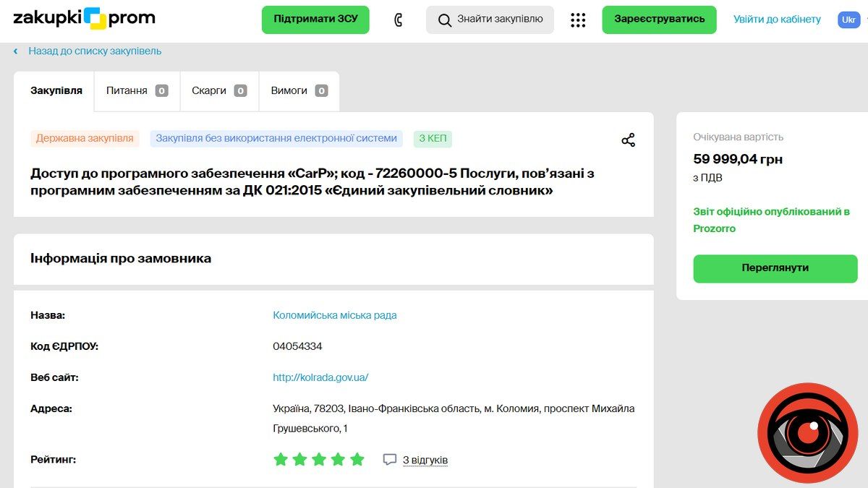Click the phone contact icon in the header
The image size is (868, 488).
coord(399,20)
